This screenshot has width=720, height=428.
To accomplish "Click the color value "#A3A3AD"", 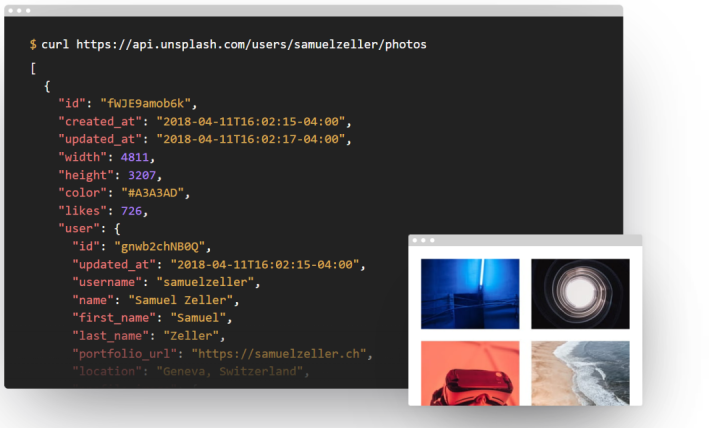I will (152, 193).
